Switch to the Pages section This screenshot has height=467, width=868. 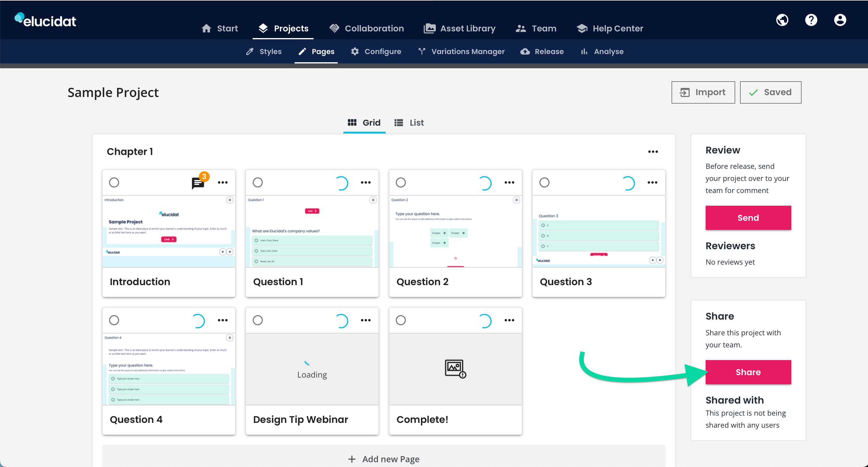(316, 52)
